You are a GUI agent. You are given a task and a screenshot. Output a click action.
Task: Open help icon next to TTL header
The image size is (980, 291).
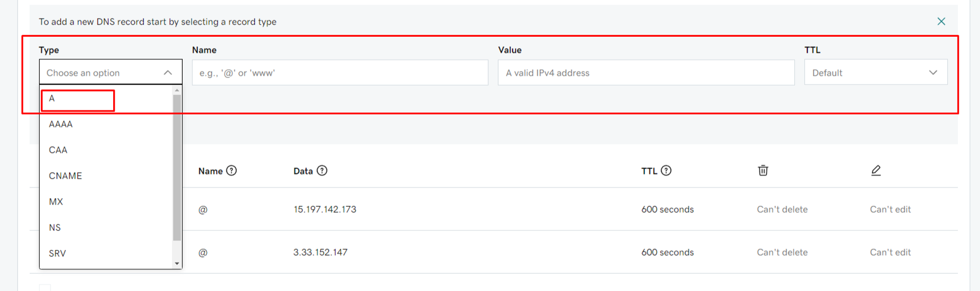(666, 170)
